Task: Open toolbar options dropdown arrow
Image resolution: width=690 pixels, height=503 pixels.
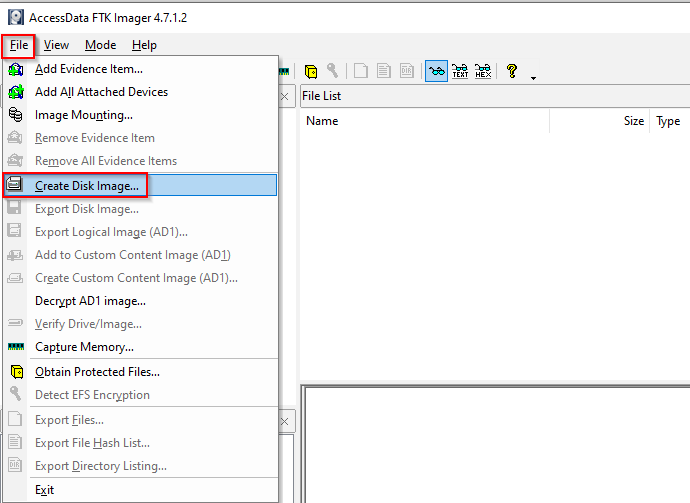Action: pos(533,78)
